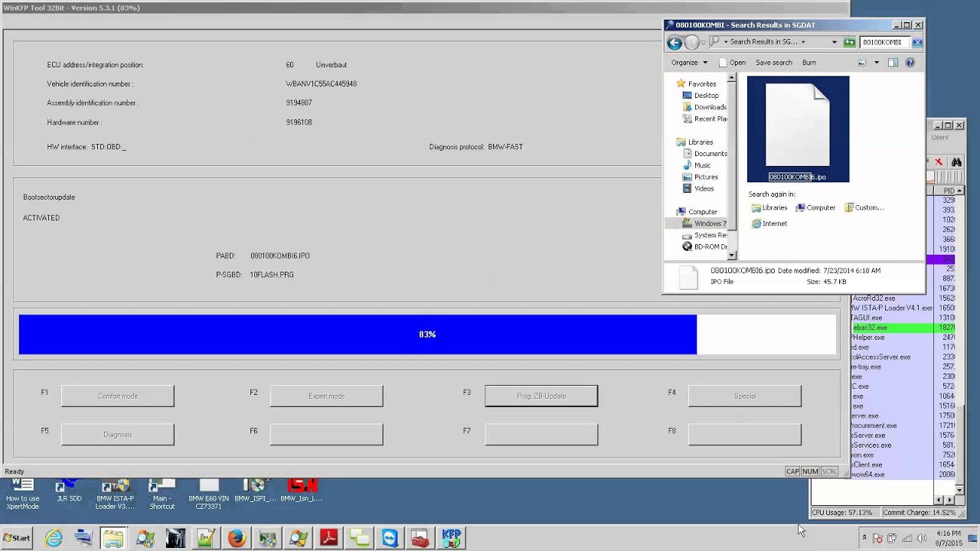
Task: Click the change view icon in Explorer
Action: tap(862, 63)
